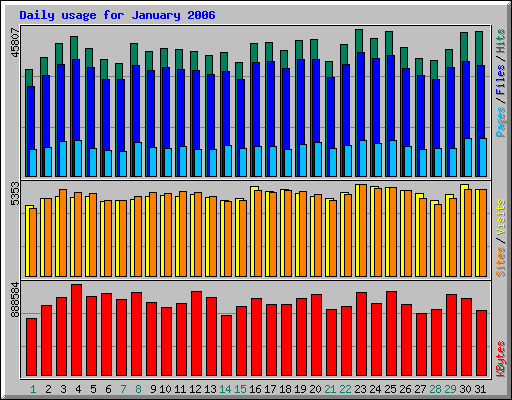Click day 17 on the date axis
This screenshot has height=400, width=512.
click(270, 389)
